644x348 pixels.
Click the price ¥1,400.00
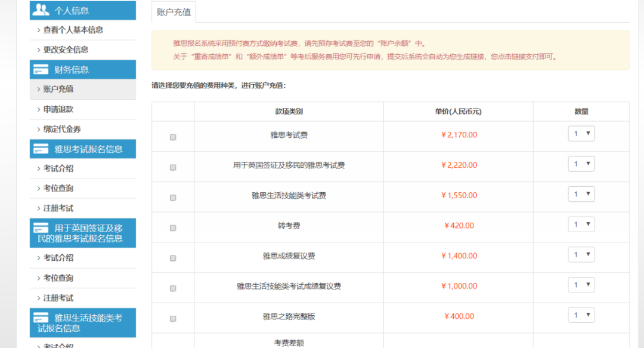[459, 256]
